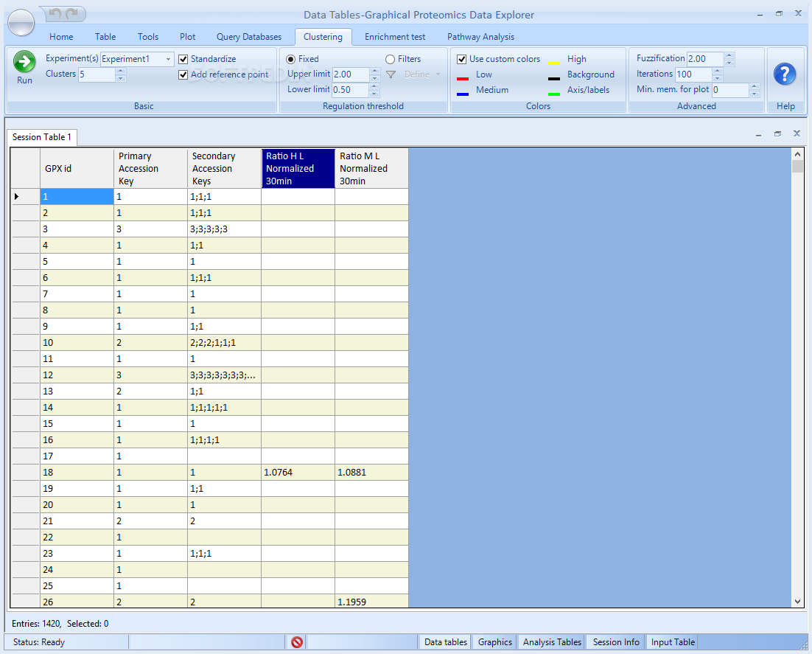Click the Secondary Accession Keys column header

click(x=224, y=168)
